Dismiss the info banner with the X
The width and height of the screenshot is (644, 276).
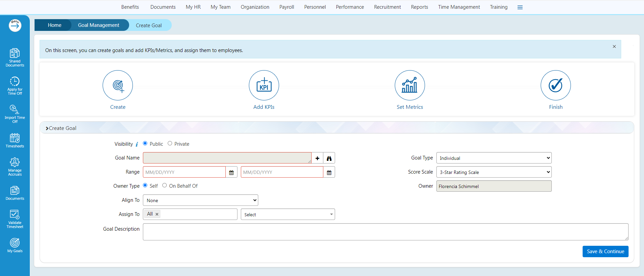pos(614,47)
